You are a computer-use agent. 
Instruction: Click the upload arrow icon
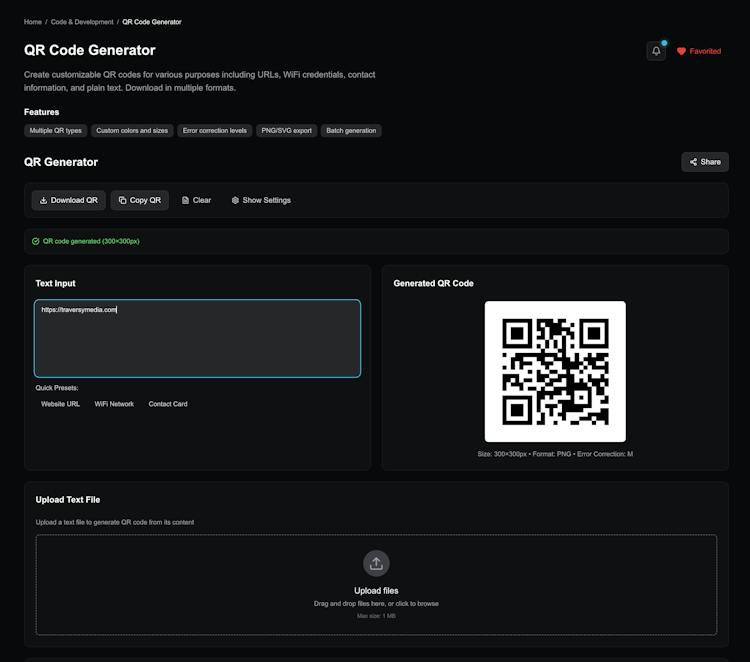click(376, 563)
